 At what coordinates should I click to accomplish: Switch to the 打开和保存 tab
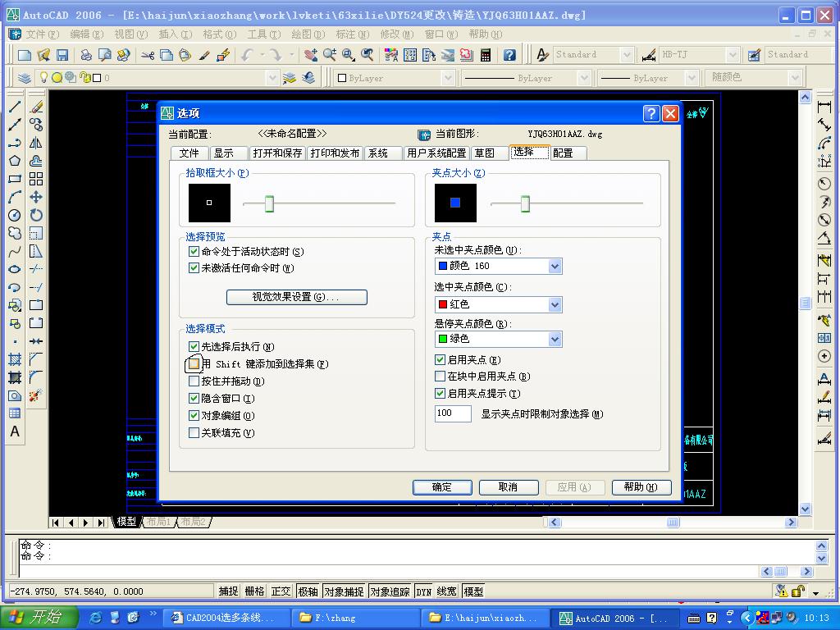(277, 153)
